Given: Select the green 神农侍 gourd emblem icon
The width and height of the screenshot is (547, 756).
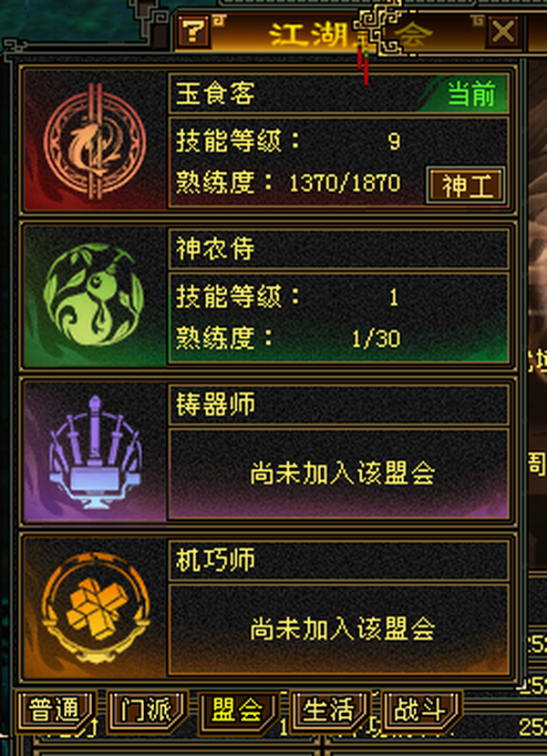Looking at the screenshot, I should click(94, 294).
